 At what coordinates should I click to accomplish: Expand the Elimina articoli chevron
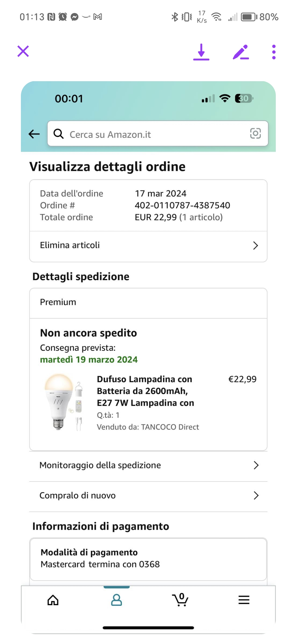[x=255, y=245]
